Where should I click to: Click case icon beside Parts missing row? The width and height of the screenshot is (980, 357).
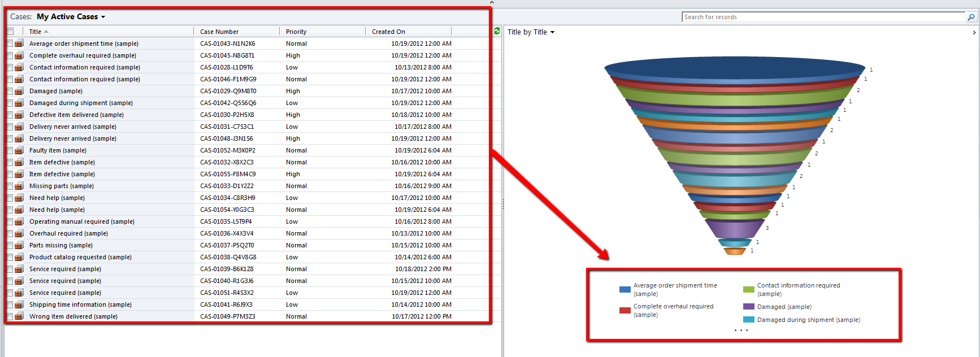click(x=19, y=245)
